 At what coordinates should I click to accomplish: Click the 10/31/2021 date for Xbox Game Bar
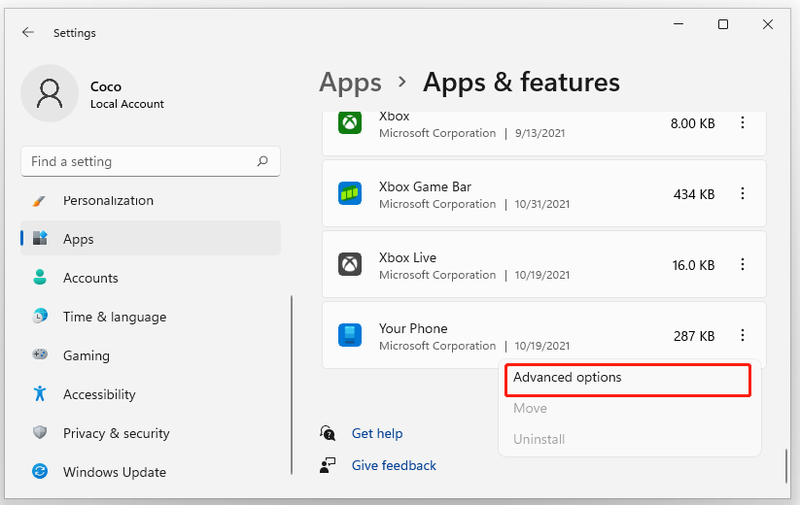click(542, 204)
